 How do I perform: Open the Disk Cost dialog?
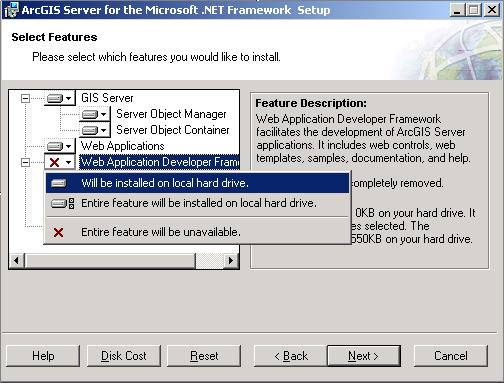point(124,356)
